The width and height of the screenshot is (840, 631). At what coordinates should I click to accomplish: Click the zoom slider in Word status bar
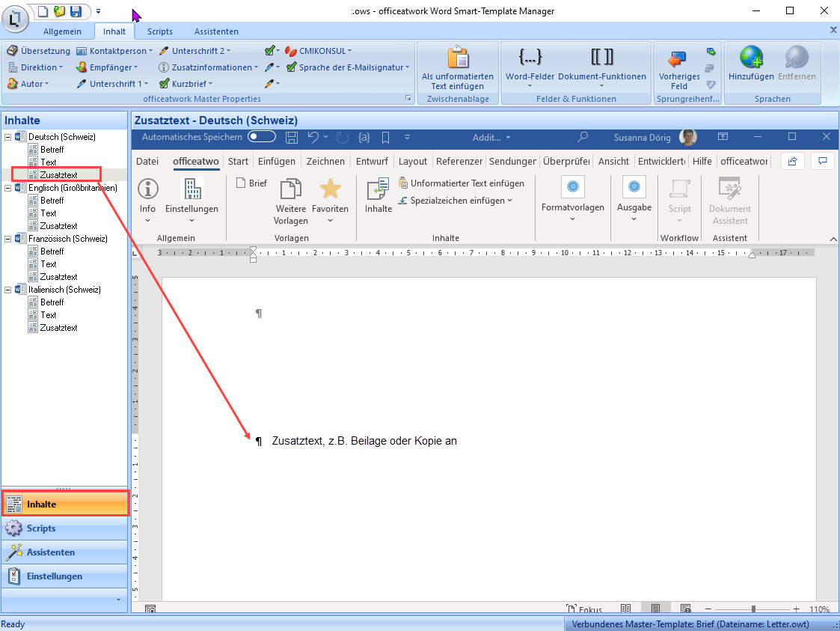pos(753,609)
